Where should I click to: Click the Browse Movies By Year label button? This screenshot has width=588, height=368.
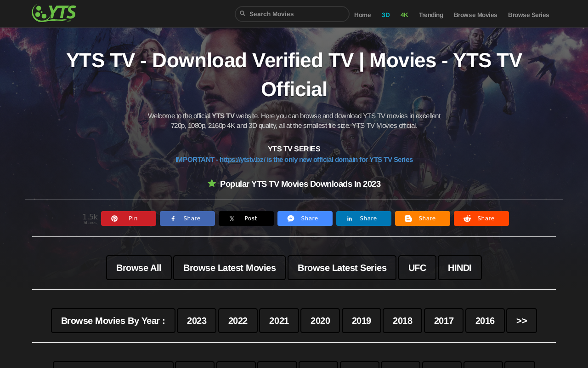[x=113, y=321]
